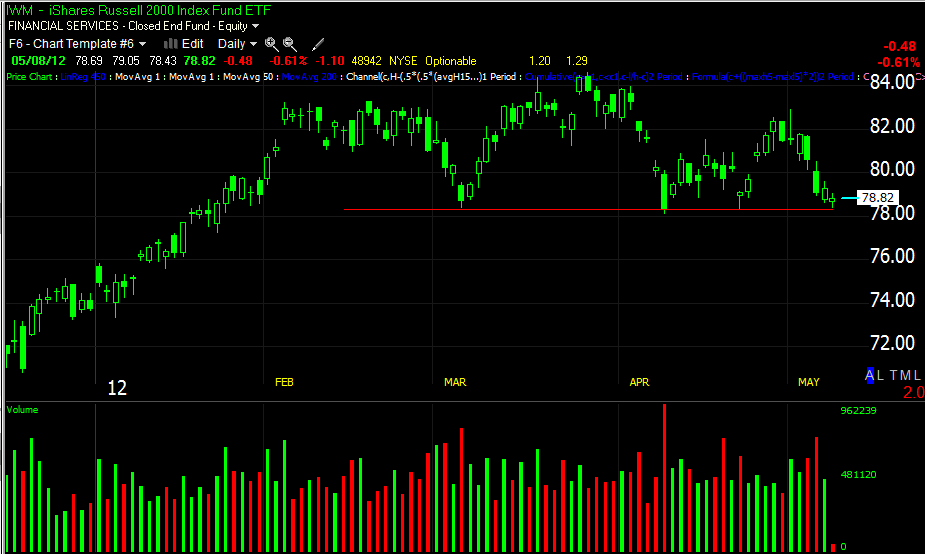
Task: Click the 74.00 price axis label
Action: [x=893, y=300]
